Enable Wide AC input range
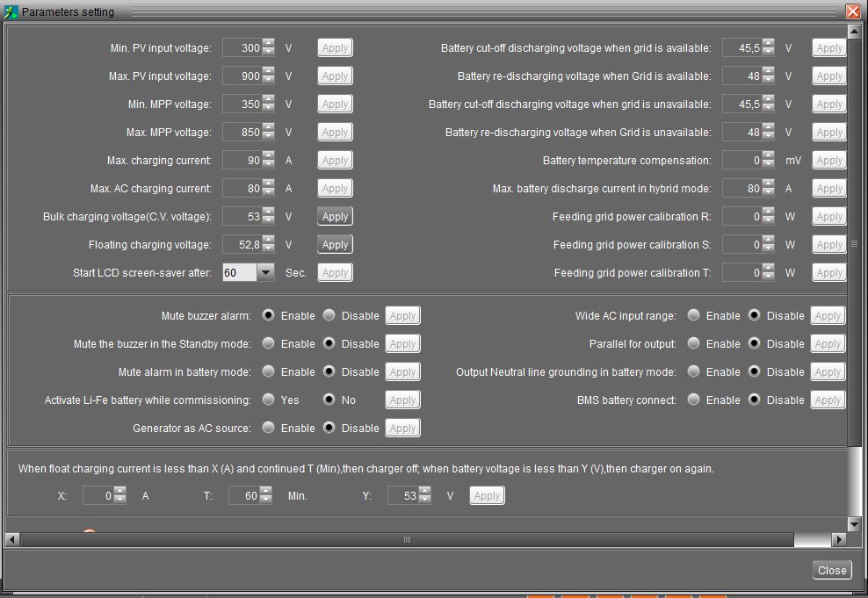Screen dimensions: 868x598 point(694,315)
